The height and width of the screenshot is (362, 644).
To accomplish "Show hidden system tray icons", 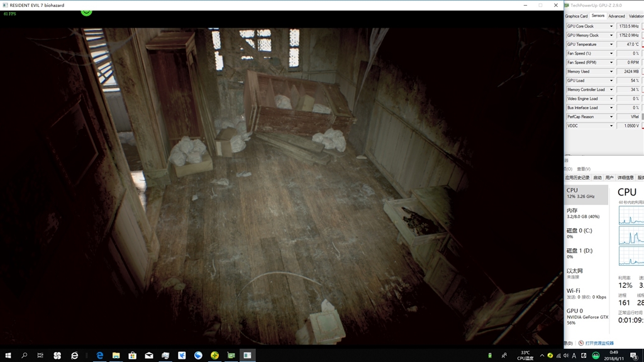I will pos(541,356).
